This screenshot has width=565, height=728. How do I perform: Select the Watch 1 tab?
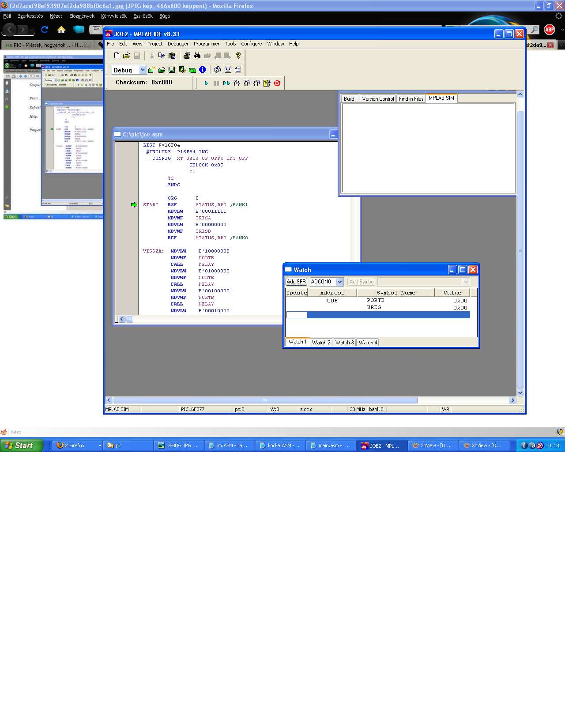coord(298,342)
